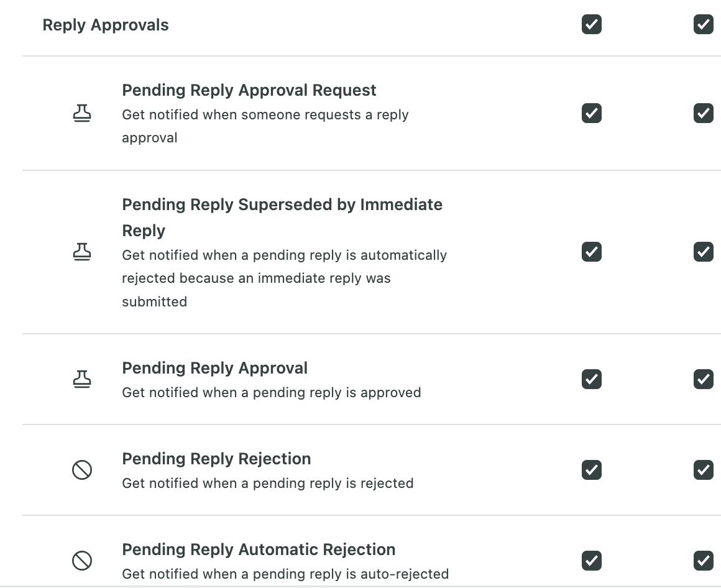721x588 pixels.
Task: Disable first checkbox for Superseded by Immediate Reply
Action: [591, 252]
